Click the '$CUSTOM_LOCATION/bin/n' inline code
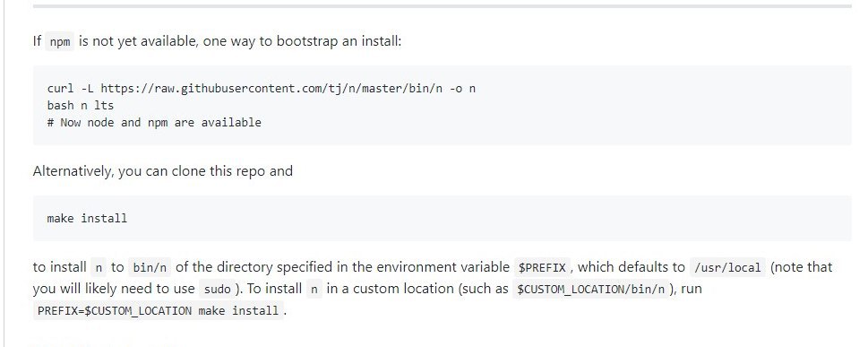The image size is (868, 347). [590, 290]
